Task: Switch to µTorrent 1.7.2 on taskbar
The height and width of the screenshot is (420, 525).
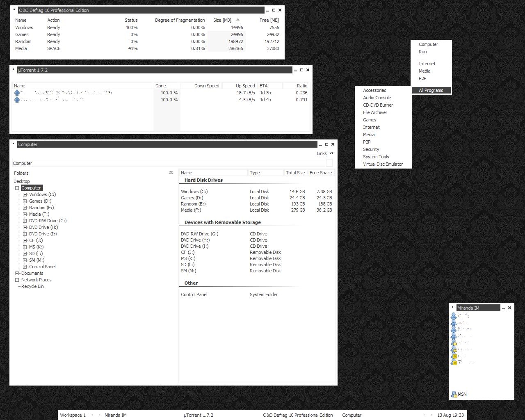Action: [199, 415]
